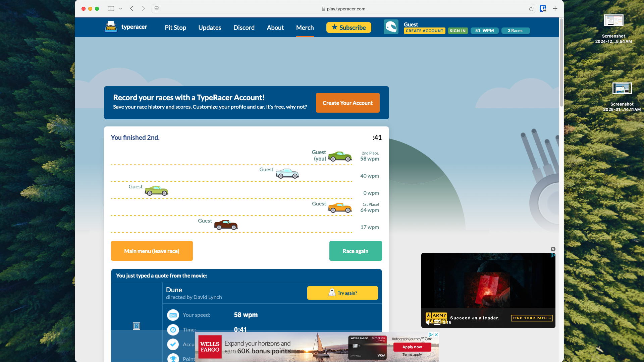Click the movie poster placeholder image icon

click(137, 326)
